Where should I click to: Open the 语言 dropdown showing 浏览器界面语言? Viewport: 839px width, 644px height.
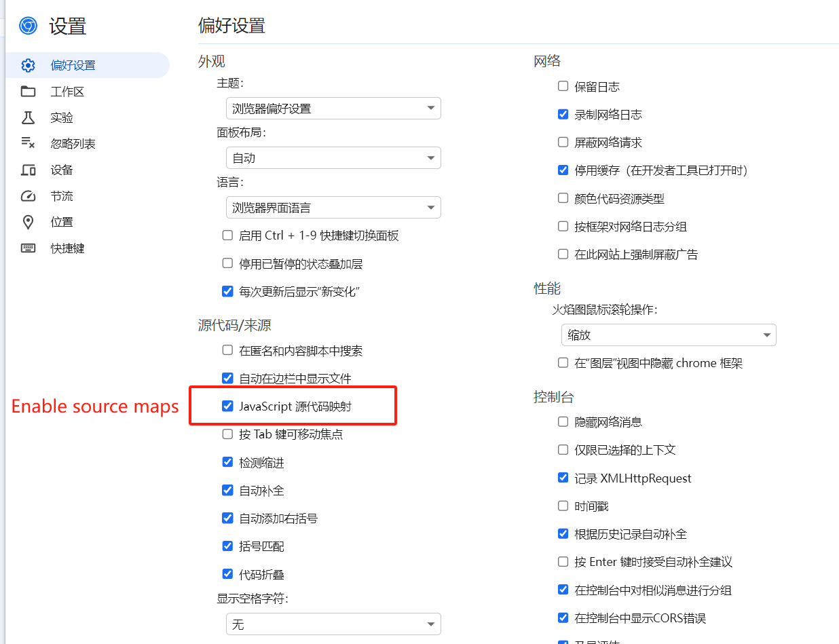[333, 208]
